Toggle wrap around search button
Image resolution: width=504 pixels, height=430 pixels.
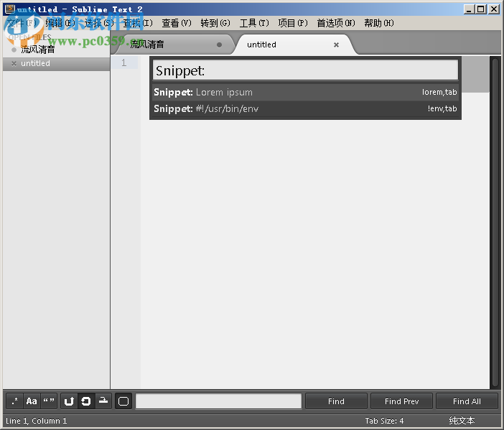(x=86, y=401)
